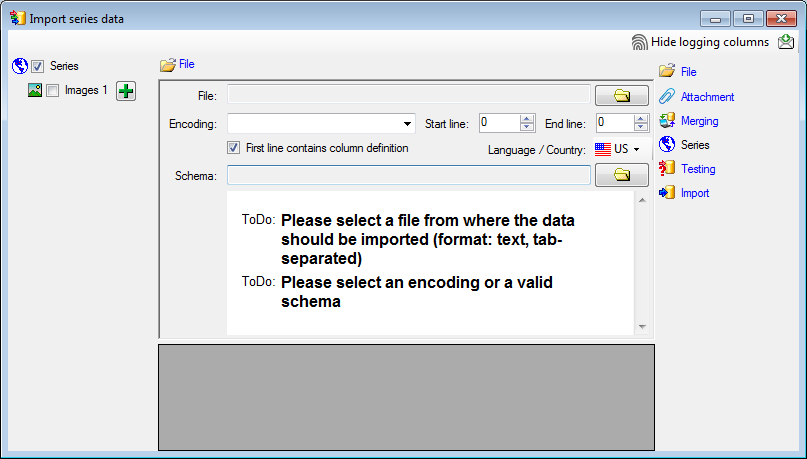807x459 pixels.
Task: Click the End line number field
Action: pos(615,123)
